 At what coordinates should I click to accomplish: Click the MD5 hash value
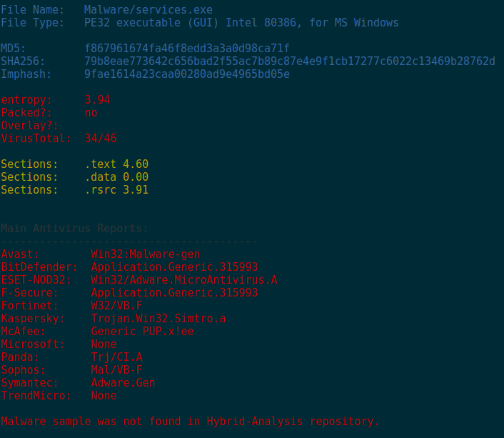click(187, 49)
